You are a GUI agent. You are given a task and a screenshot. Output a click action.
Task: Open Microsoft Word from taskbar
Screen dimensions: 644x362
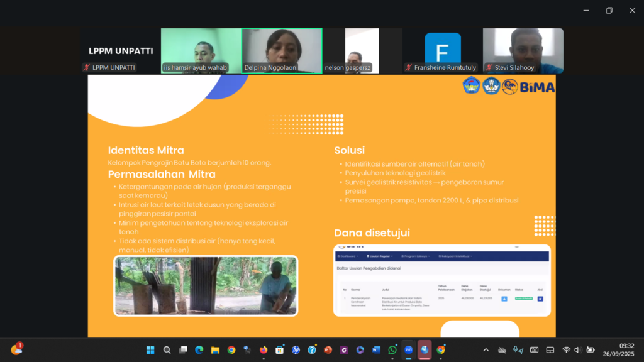pyautogui.click(x=377, y=350)
